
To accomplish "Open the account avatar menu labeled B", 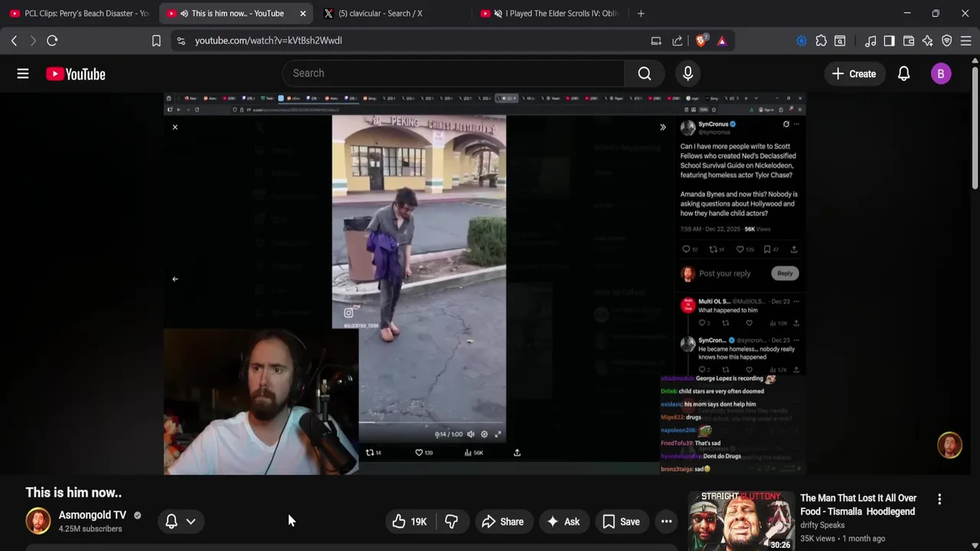I will coord(941,73).
